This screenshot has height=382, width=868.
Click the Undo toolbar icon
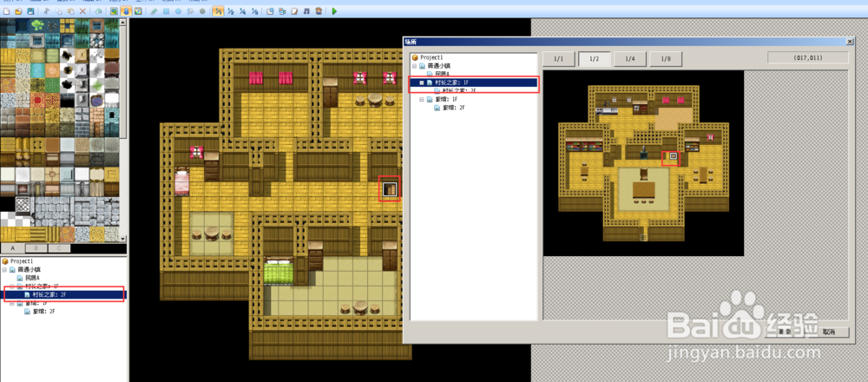coord(99,11)
